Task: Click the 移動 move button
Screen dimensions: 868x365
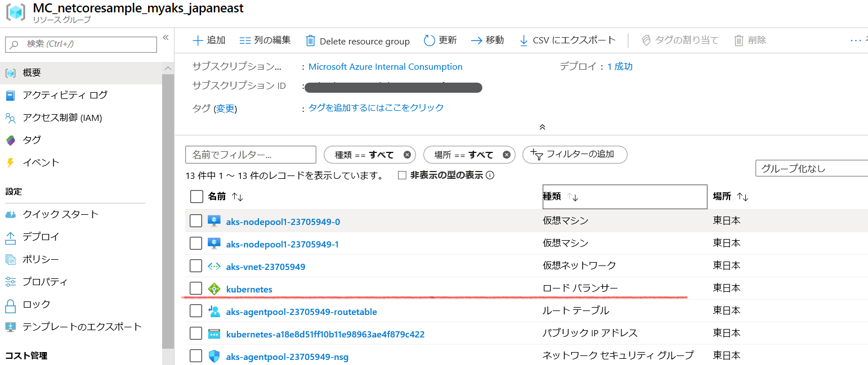Action: [x=487, y=40]
